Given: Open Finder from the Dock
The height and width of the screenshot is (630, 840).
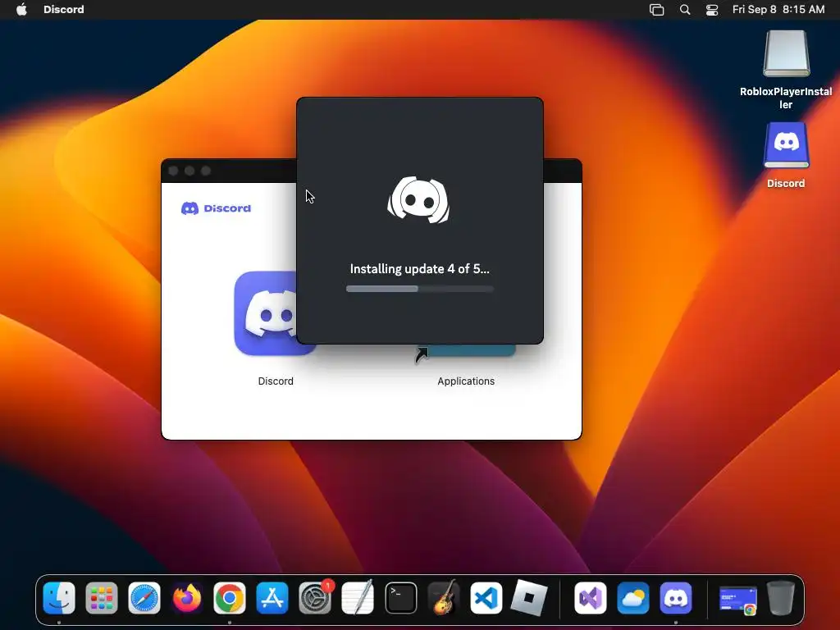Looking at the screenshot, I should point(59,598).
